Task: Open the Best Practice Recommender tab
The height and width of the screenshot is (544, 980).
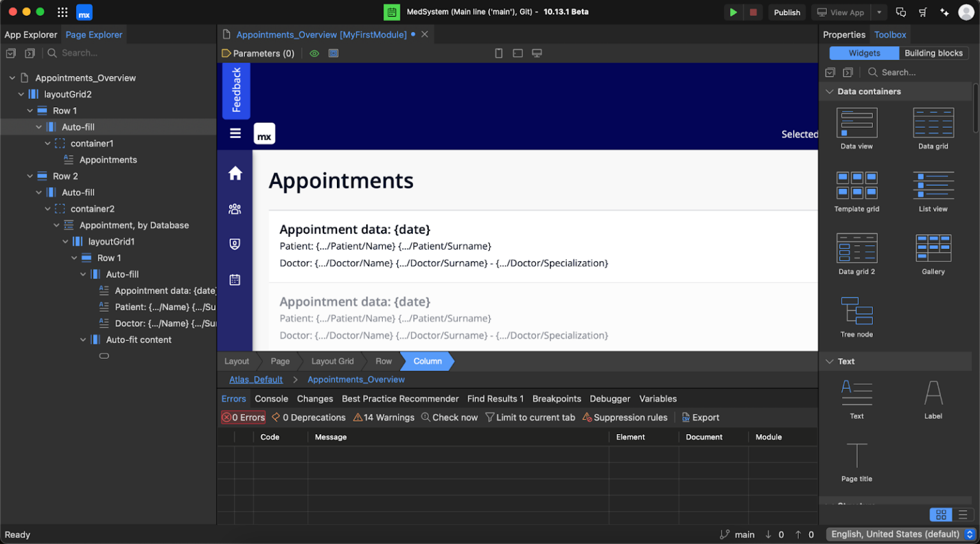Action: point(400,398)
